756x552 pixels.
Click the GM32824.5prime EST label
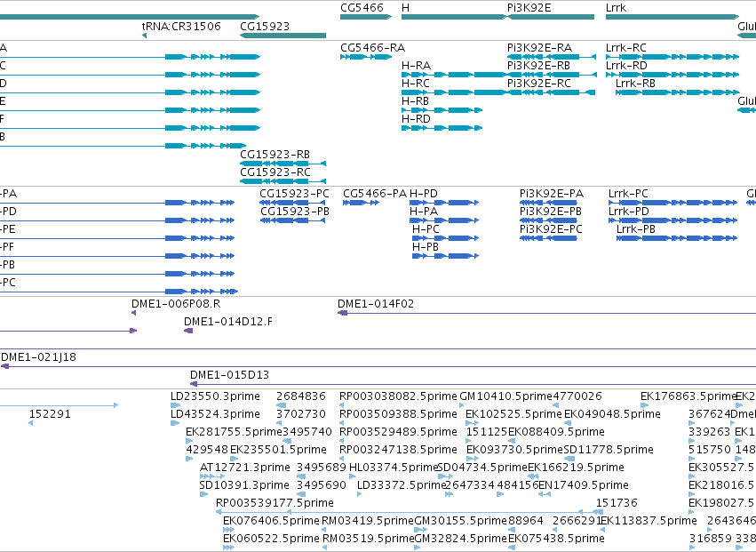(461, 540)
